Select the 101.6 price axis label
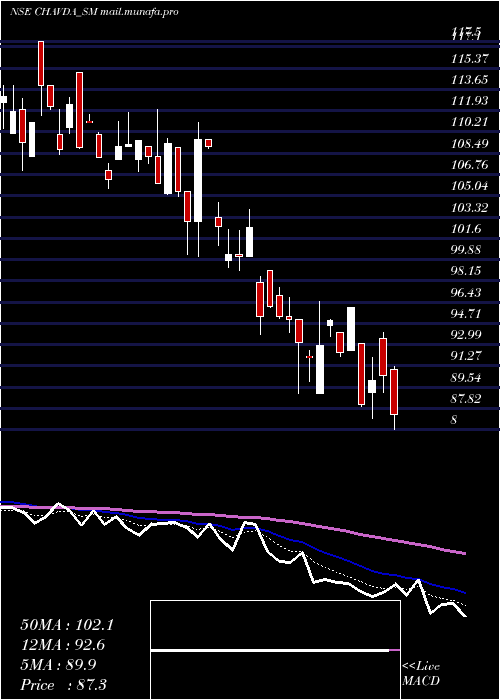The width and height of the screenshot is (500, 700). pyautogui.click(x=466, y=229)
